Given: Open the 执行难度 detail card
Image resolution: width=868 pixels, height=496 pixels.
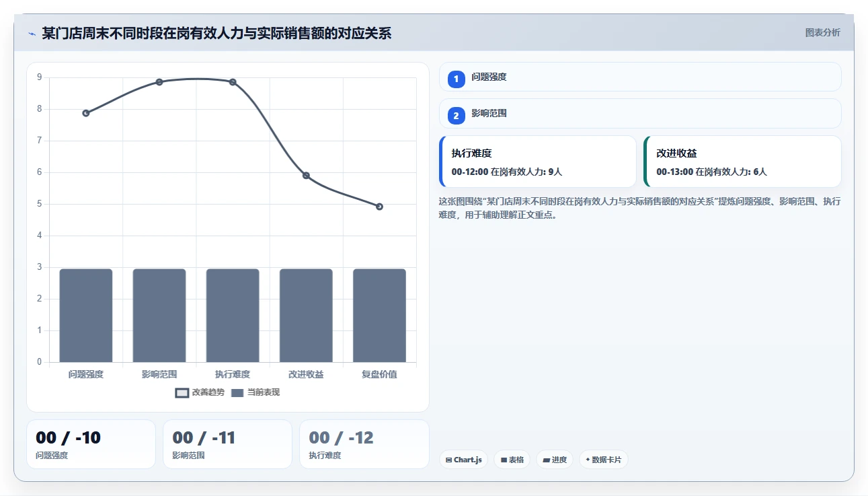Looking at the screenshot, I should click(x=538, y=162).
